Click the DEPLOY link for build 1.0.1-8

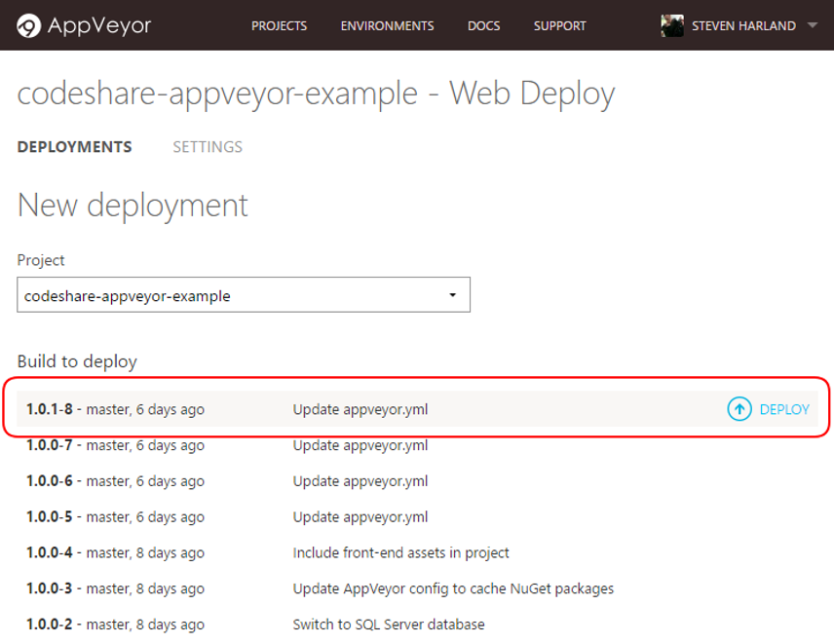784,409
